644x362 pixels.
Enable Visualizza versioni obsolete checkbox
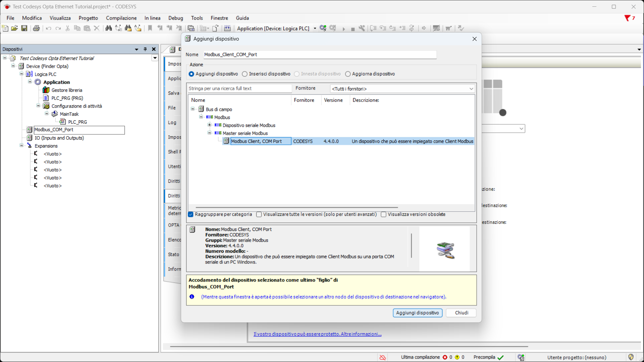click(384, 215)
